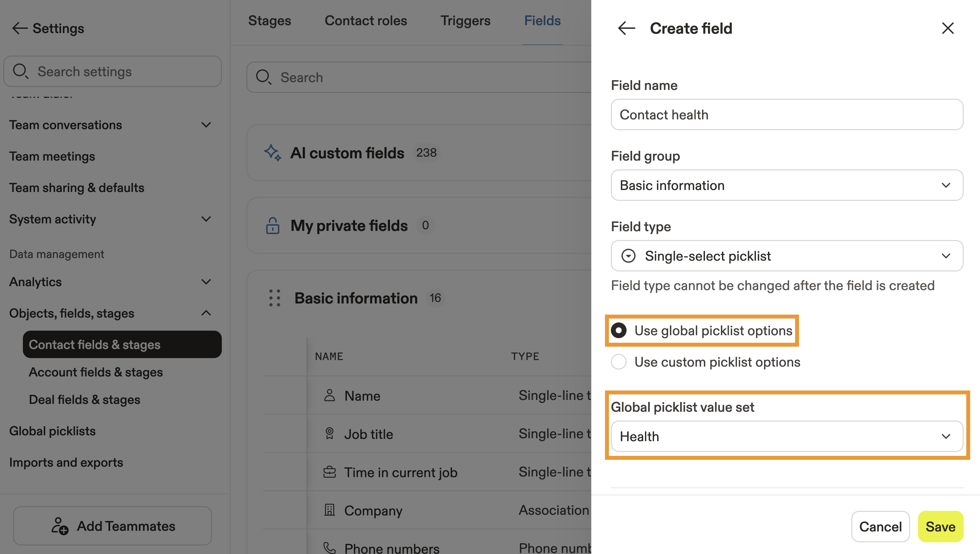Select Use global picklist options radio
Screen dimensions: 980x554
pyautogui.click(x=619, y=331)
